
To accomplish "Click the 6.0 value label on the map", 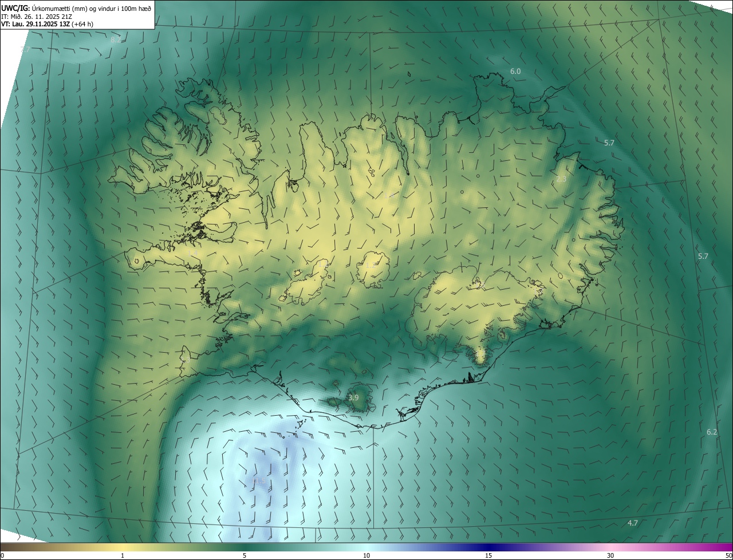I will click(x=515, y=71).
